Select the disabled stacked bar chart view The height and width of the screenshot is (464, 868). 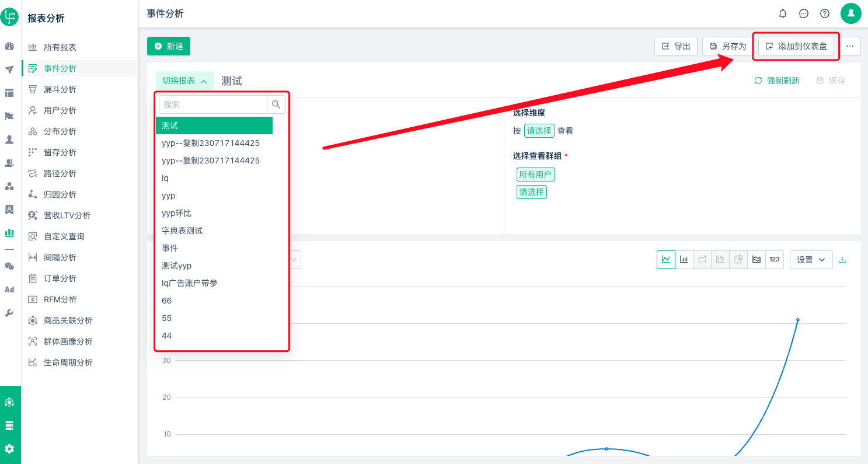click(x=720, y=260)
